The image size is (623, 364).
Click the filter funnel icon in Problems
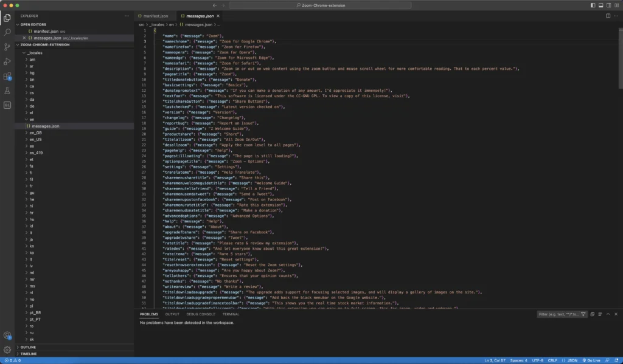tap(583, 314)
